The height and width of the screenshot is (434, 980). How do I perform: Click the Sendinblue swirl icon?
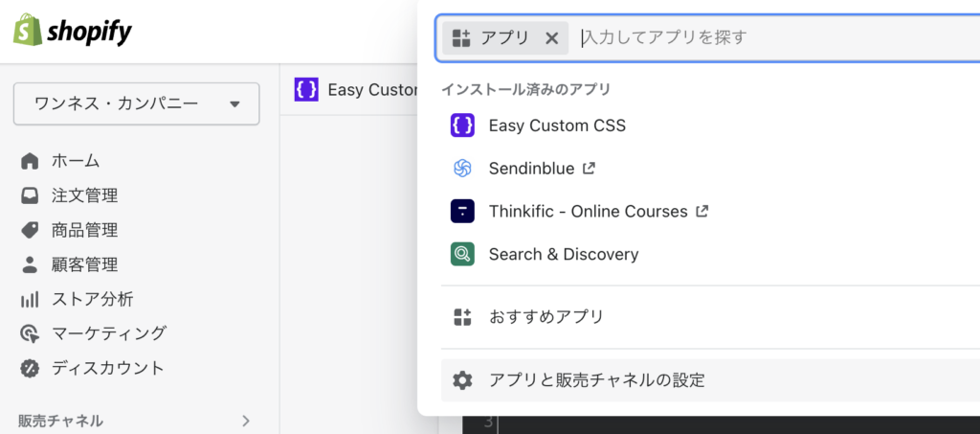(462, 169)
